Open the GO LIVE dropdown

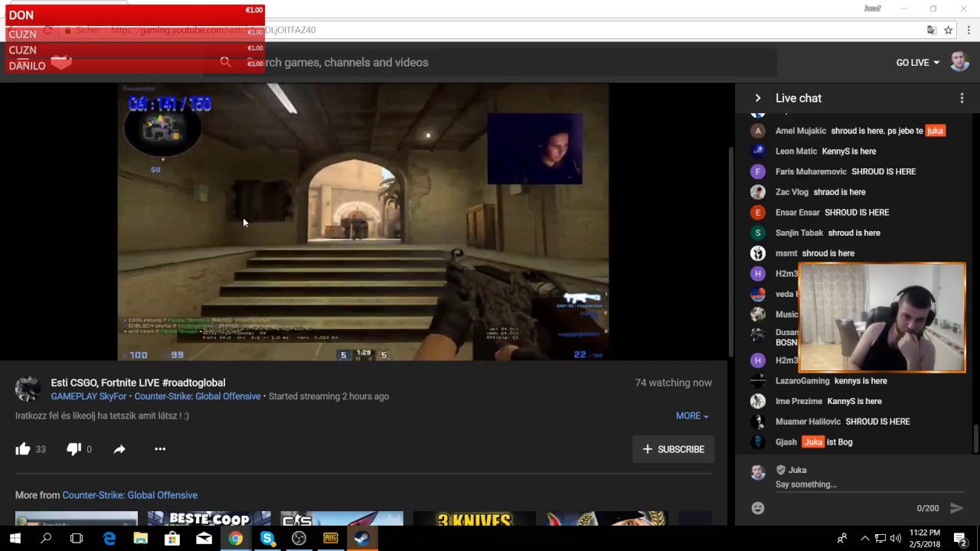(x=917, y=63)
